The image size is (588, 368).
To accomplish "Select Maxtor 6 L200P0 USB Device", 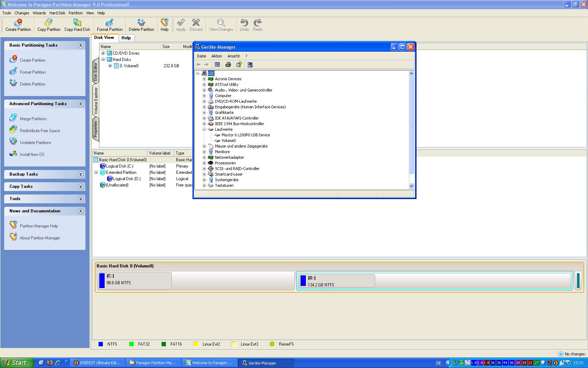I will tap(245, 135).
